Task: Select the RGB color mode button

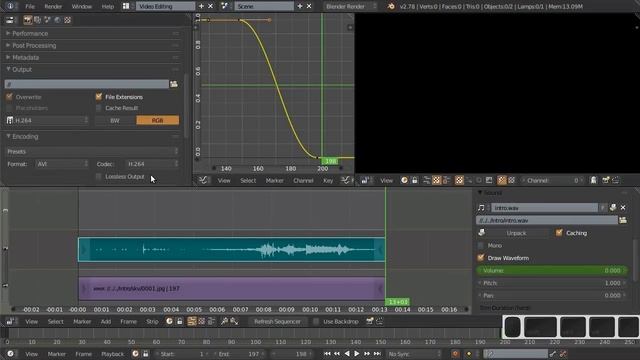Action: [158, 120]
